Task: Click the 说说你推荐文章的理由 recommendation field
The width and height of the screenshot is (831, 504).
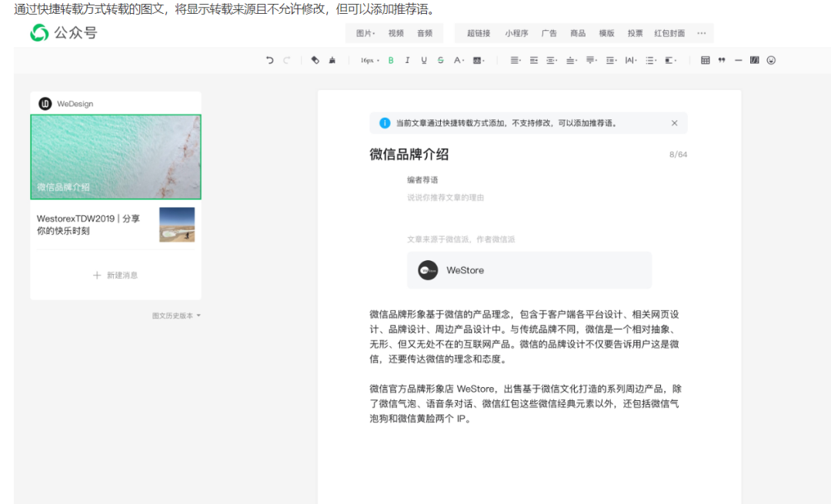Action: click(446, 198)
